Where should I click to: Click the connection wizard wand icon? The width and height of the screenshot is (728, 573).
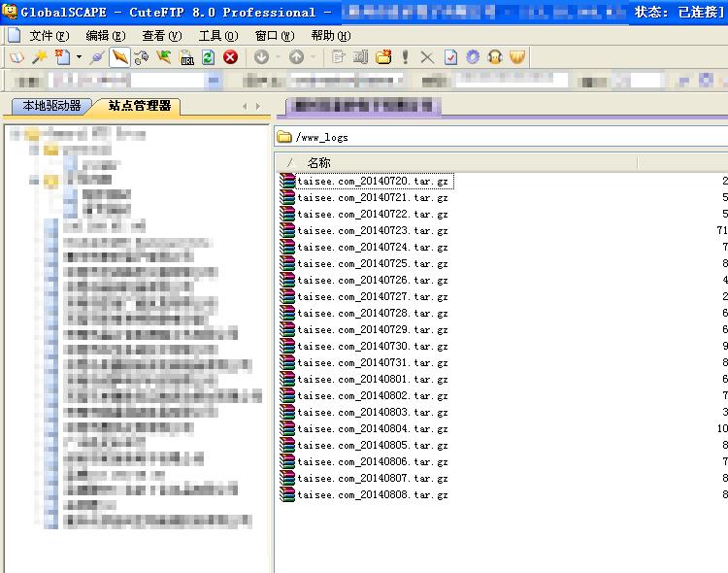(x=40, y=57)
